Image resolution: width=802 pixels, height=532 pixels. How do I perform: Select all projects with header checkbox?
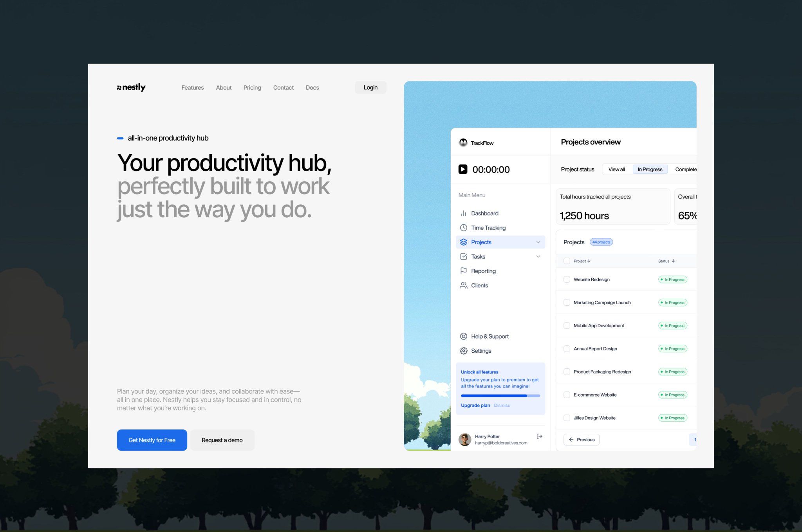click(x=566, y=261)
